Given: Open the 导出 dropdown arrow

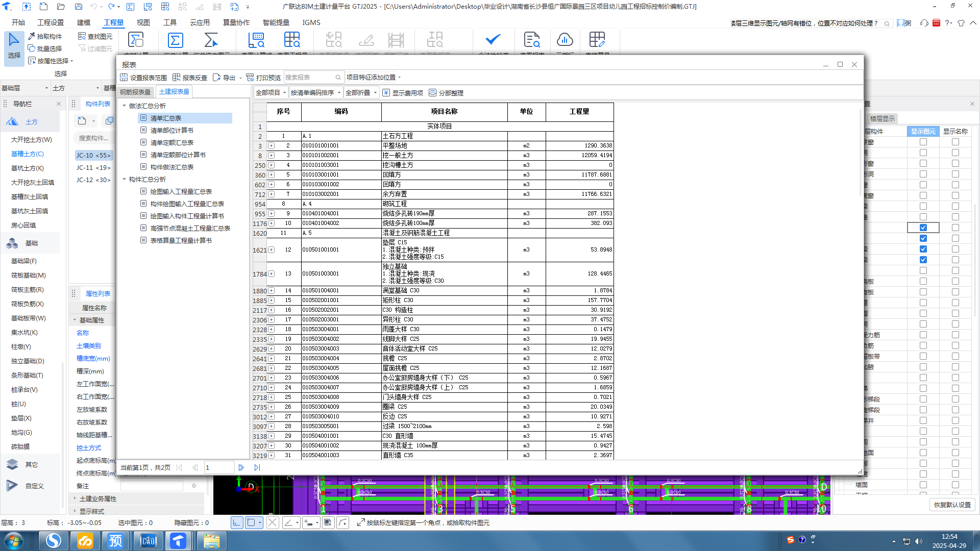Looking at the screenshot, I should point(240,78).
